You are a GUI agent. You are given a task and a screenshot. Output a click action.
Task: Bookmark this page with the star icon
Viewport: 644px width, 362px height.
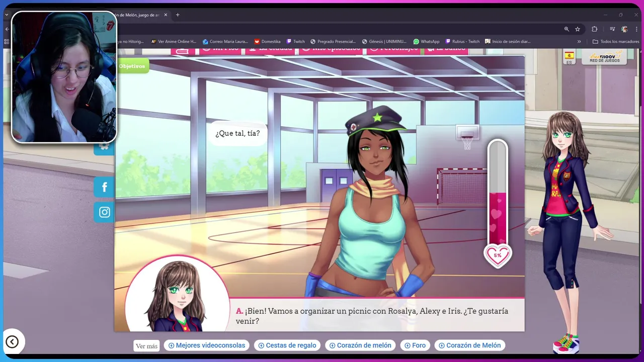(578, 29)
